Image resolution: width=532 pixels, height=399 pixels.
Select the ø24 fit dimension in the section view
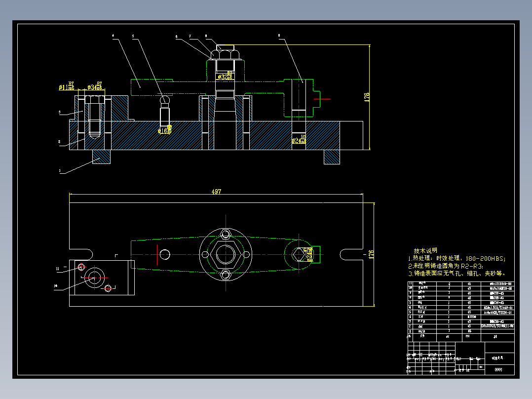[x=299, y=140]
